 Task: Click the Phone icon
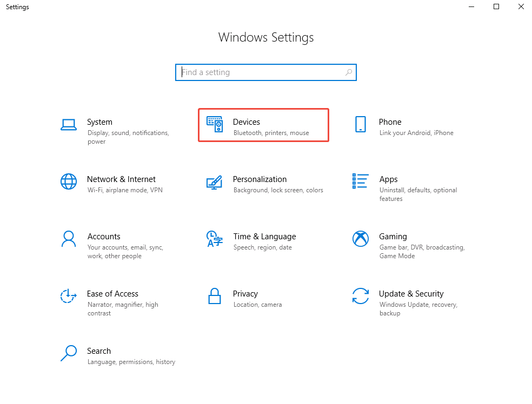(x=361, y=125)
